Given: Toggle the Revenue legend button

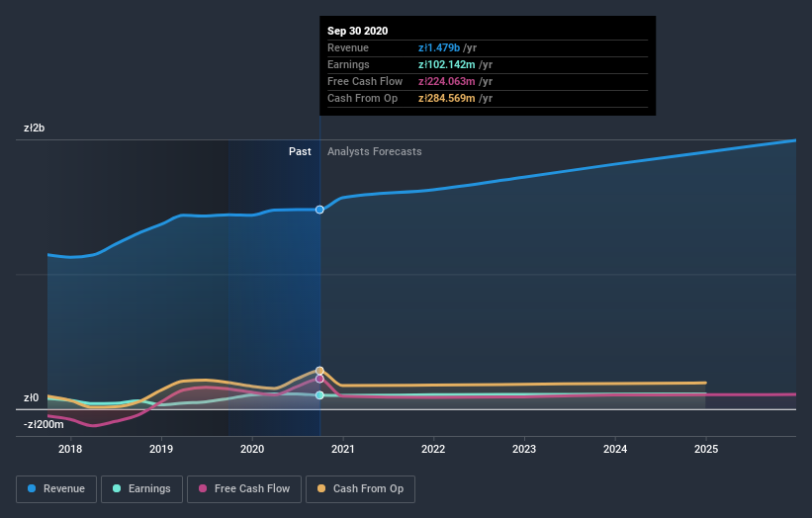Looking at the screenshot, I should (56, 489).
